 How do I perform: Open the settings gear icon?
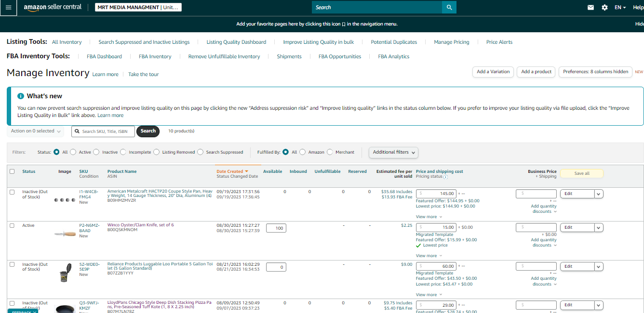[x=604, y=7]
